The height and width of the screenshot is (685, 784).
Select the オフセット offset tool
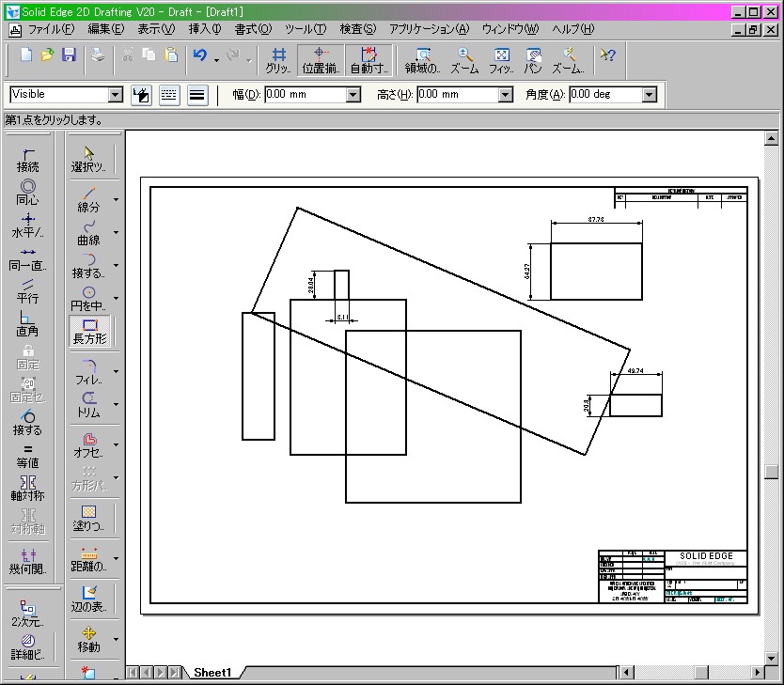pos(88,445)
